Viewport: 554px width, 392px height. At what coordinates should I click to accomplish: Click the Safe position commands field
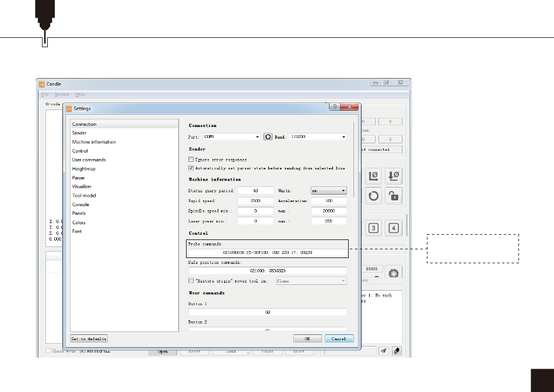268,271
